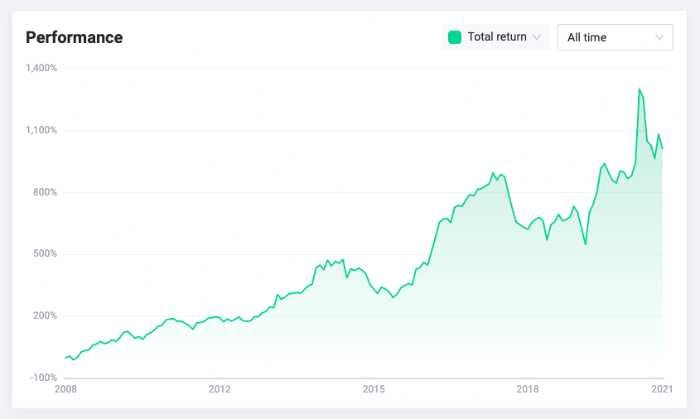
Task: Select the 2008 x-axis label
Action: pyautogui.click(x=66, y=389)
